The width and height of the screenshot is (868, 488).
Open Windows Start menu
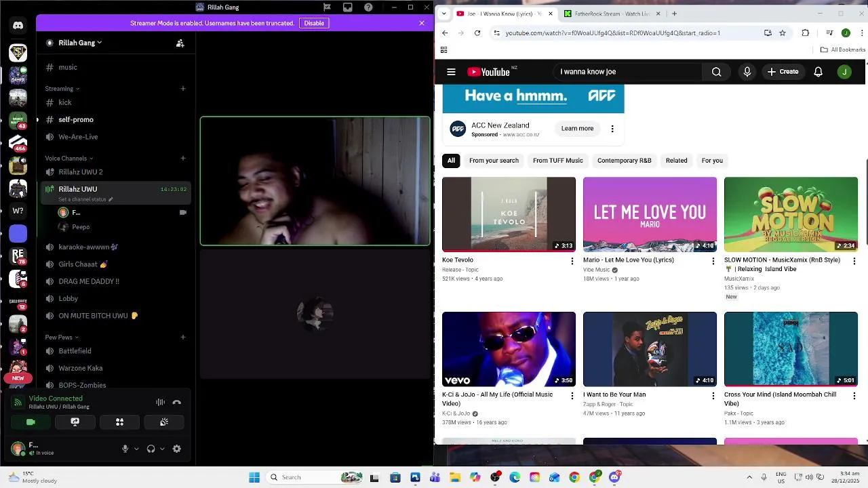(x=254, y=477)
